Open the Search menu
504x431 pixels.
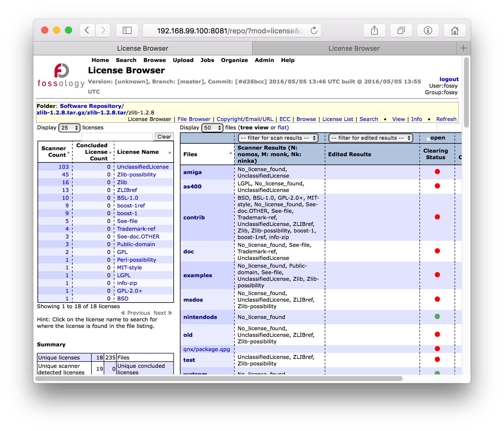[126, 60]
